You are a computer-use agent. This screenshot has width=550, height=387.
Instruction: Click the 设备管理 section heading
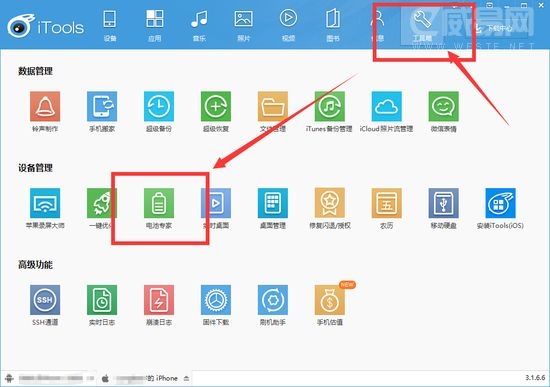tap(35, 168)
